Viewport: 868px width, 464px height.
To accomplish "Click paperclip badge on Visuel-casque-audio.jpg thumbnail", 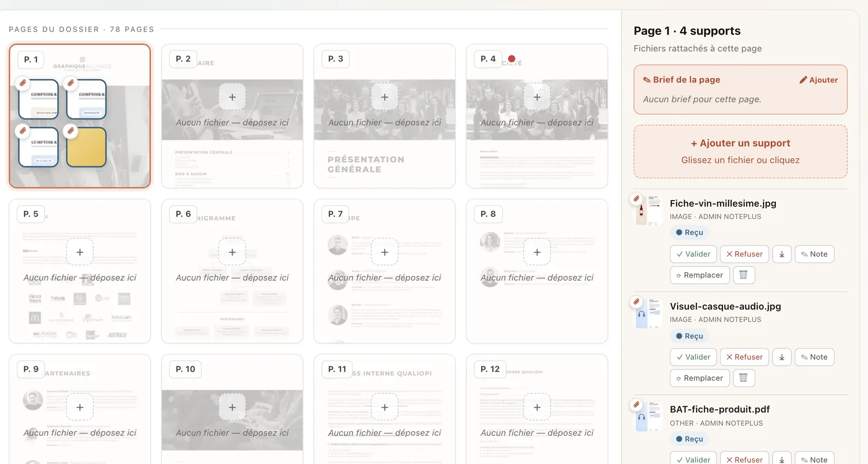I will (636, 301).
